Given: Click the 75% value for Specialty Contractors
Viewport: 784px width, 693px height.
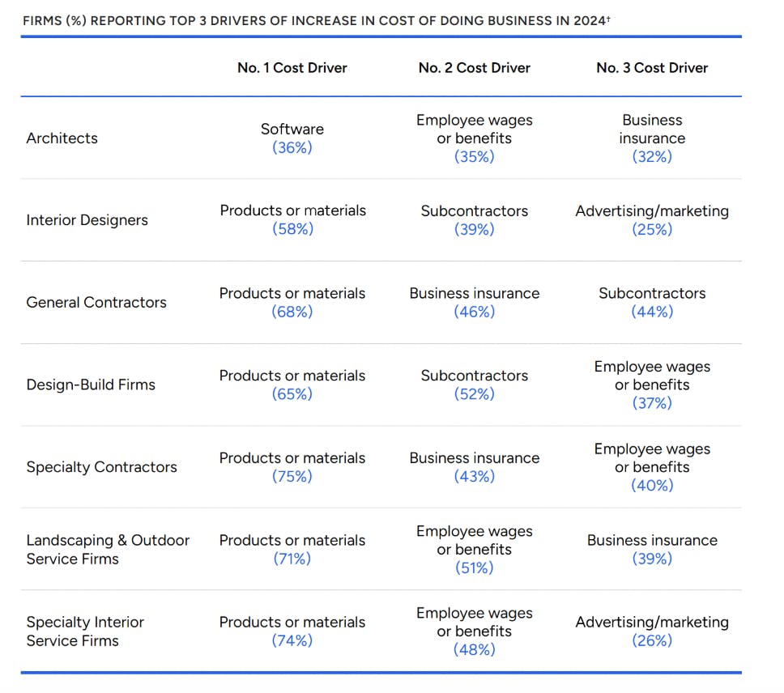Looking at the screenshot, I should tap(292, 477).
